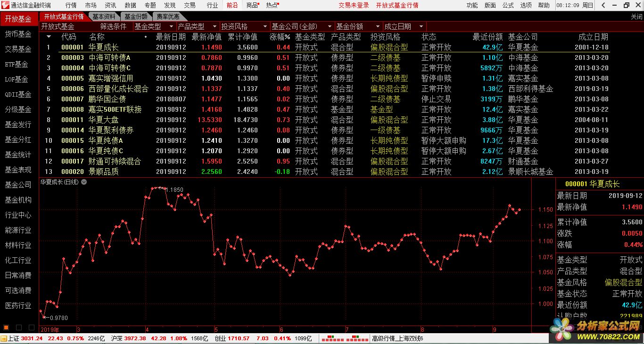Open the 公式 menu
644x344 pixels.
(x=508, y=5)
